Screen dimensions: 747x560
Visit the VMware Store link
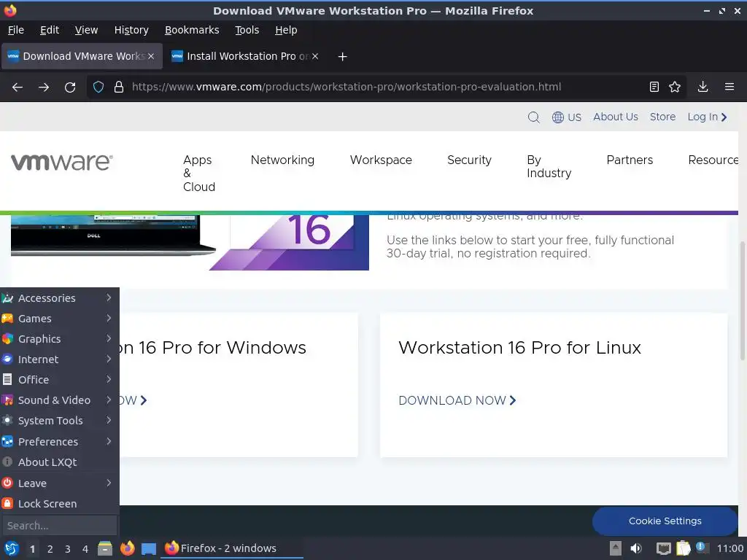coord(662,117)
